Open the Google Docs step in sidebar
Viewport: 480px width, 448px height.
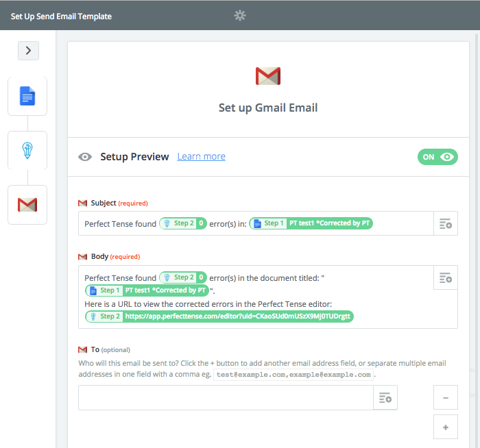pyautogui.click(x=27, y=96)
